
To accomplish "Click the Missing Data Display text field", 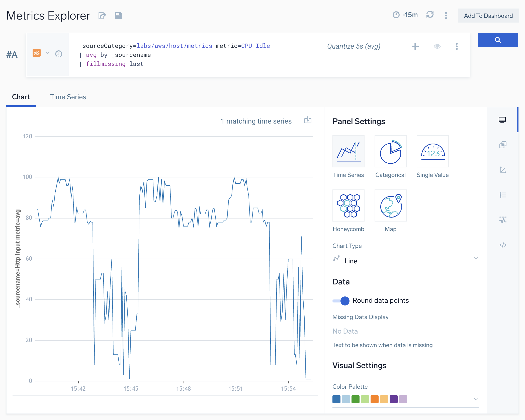I will coord(405,331).
